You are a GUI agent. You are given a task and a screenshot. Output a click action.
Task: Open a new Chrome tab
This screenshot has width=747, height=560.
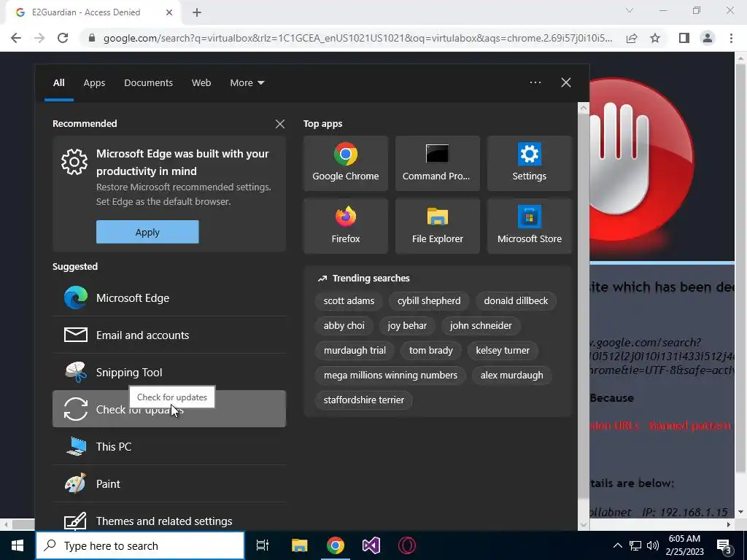pyautogui.click(x=197, y=12)
